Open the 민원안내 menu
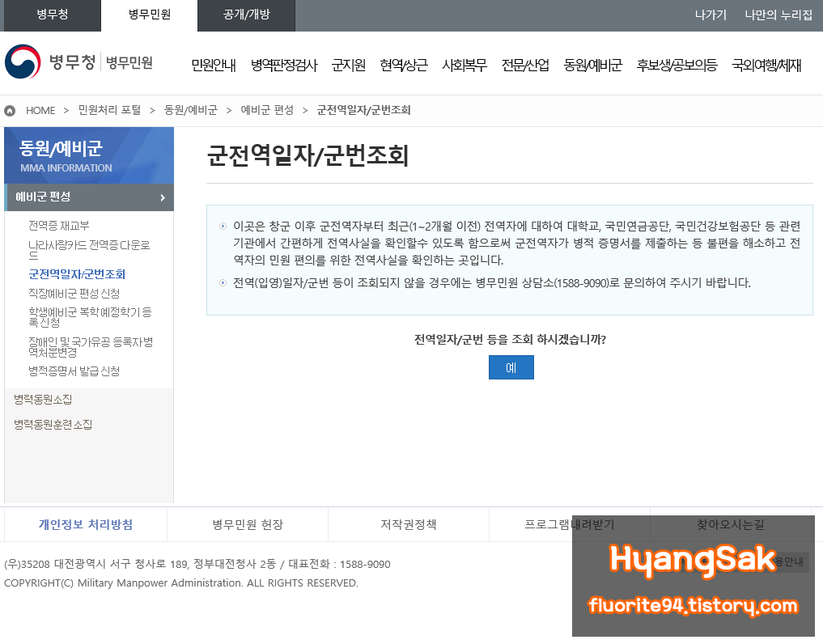The width and height of the screenshot is (823, 644). 214,65
